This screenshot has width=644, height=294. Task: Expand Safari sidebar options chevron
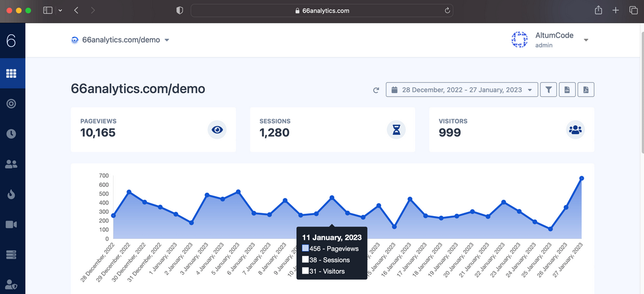tap(60, 11)
